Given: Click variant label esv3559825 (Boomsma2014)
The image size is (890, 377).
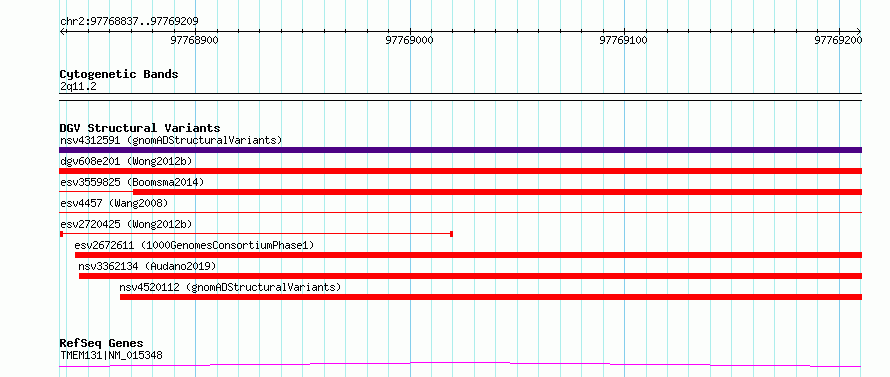Looking at the screenshot, I should coord(132,182).
